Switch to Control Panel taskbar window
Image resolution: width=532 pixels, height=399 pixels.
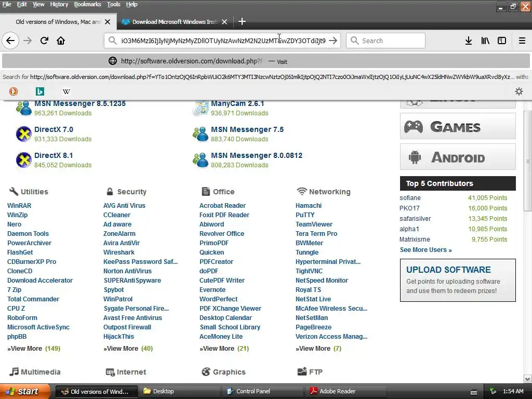point(262,392)
